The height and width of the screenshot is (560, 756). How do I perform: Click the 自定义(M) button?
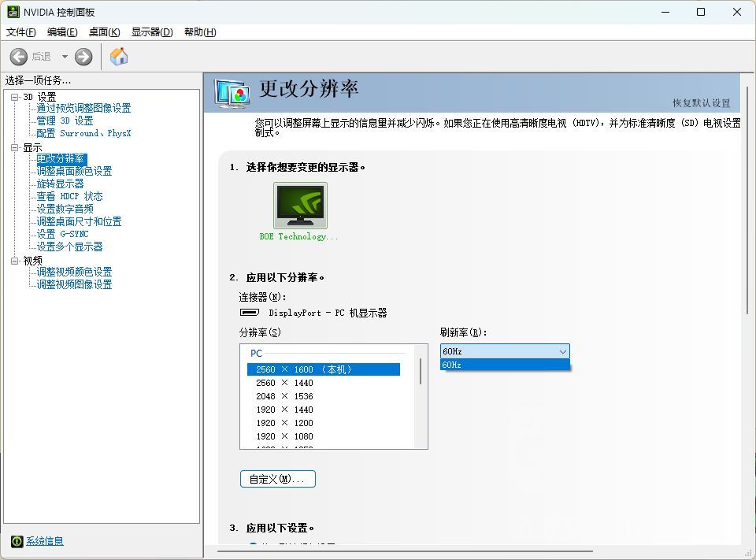pyautogui.click(x=277, y=478)
